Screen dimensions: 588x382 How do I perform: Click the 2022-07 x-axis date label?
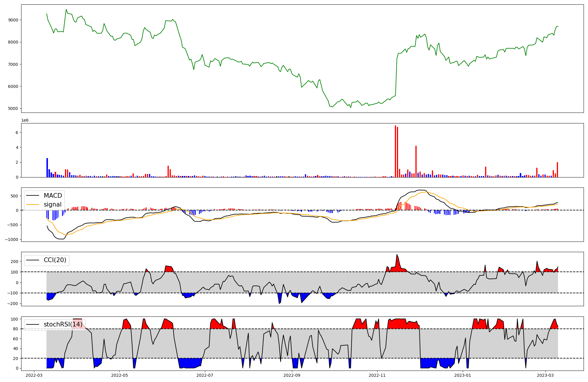pos(205,375)
